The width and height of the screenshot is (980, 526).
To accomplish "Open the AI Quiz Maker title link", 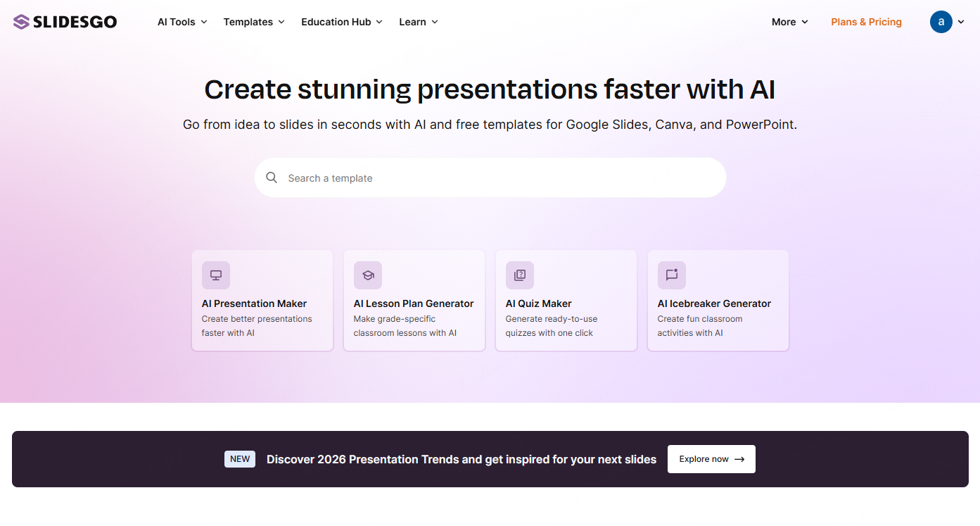I will tap(538, 303).
